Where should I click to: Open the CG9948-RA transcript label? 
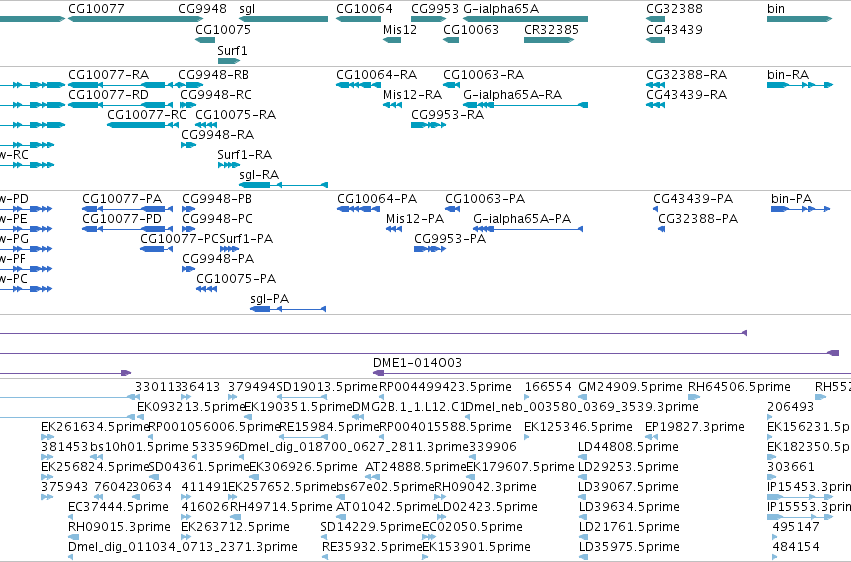coord(218,135)
